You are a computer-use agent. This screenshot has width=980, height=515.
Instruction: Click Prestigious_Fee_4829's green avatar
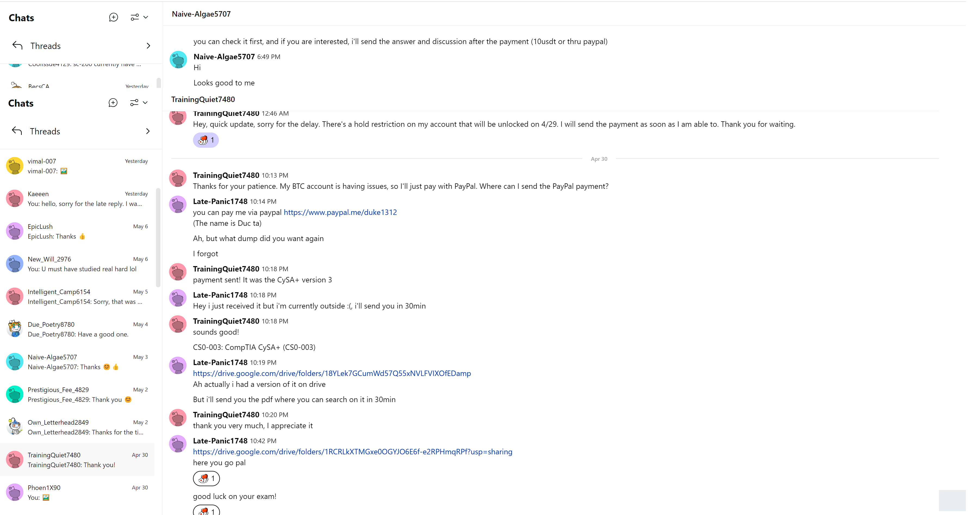[15, 394]
